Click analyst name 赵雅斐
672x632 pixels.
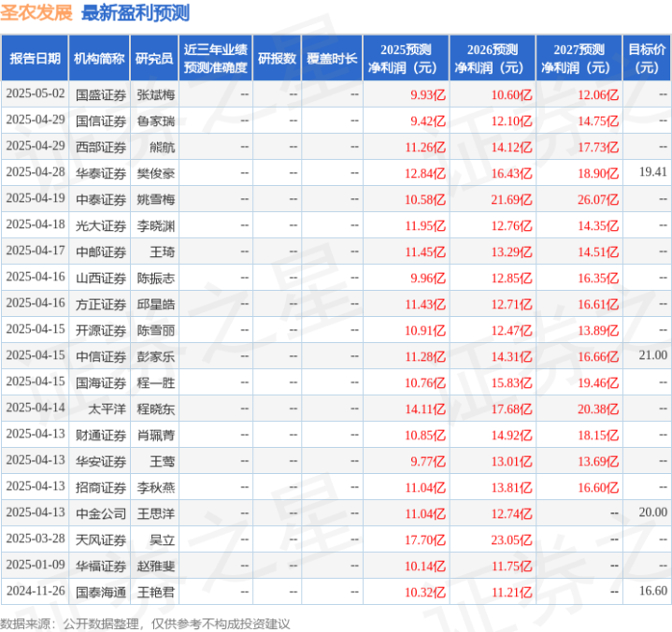click(x=155, y=566)
